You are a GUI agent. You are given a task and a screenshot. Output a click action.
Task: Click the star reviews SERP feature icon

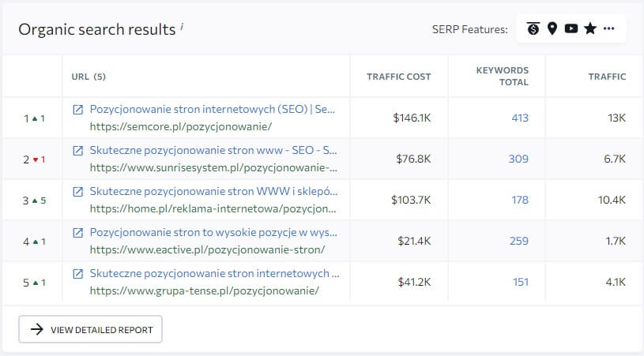[589, 29]
